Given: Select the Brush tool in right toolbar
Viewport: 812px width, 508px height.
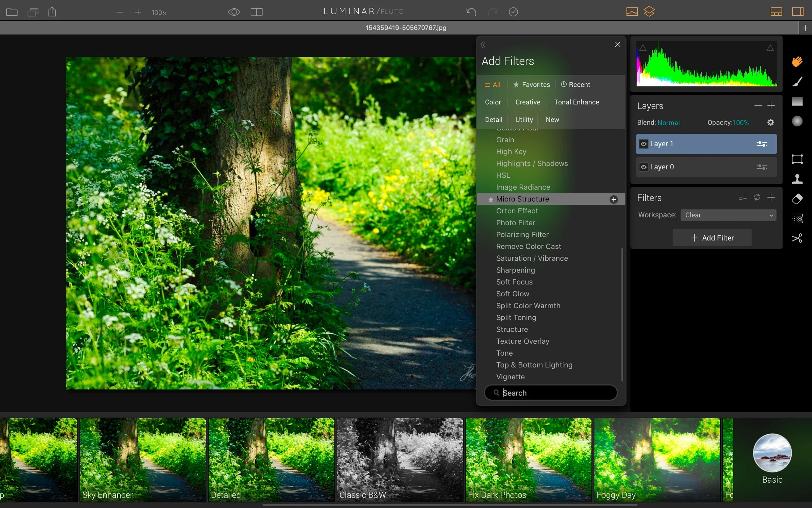Looking at the screenshot, I should point(797,82).
